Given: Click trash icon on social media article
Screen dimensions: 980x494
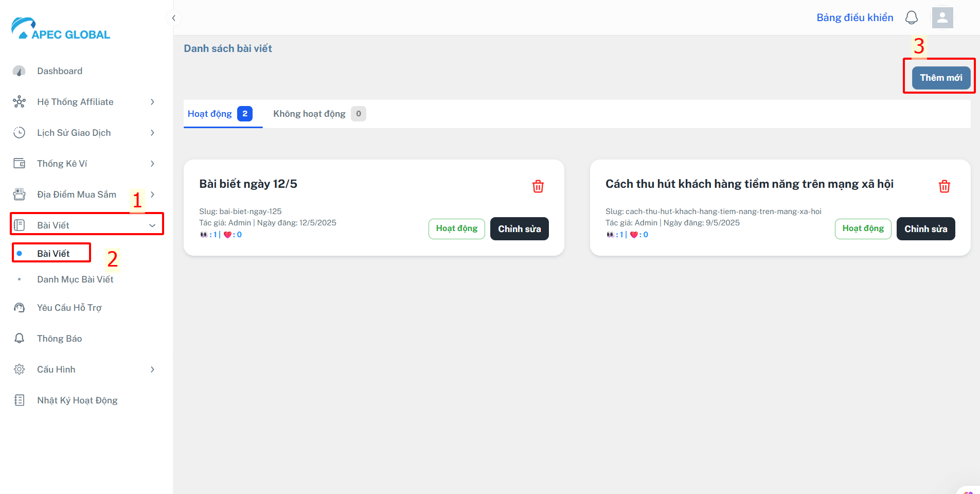Looking at the screenshot, I should point(945,186).
